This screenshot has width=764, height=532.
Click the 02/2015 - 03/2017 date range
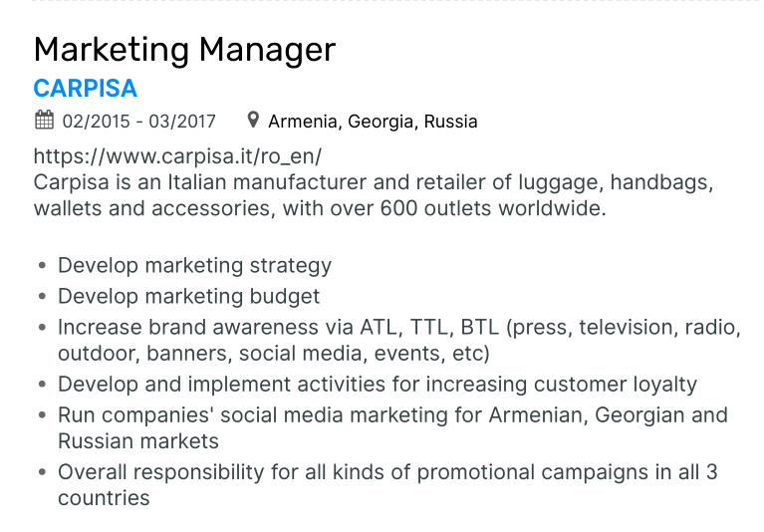coord(138,122)
